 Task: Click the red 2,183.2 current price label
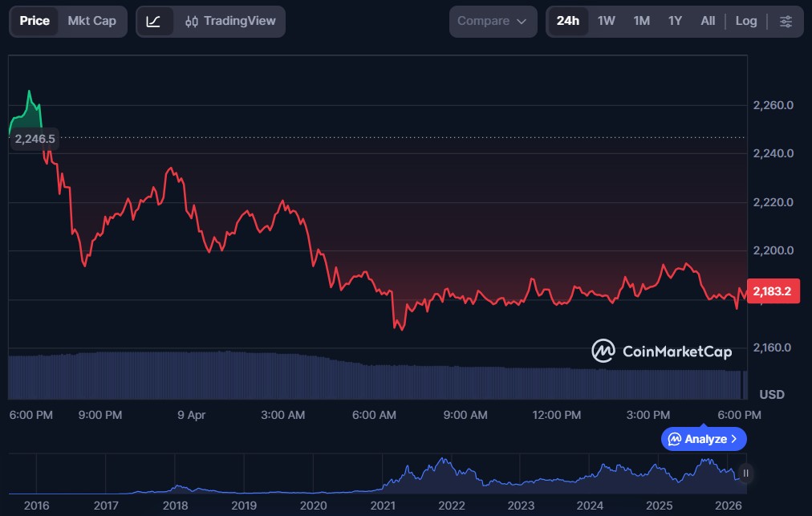(x=773, y=291)
